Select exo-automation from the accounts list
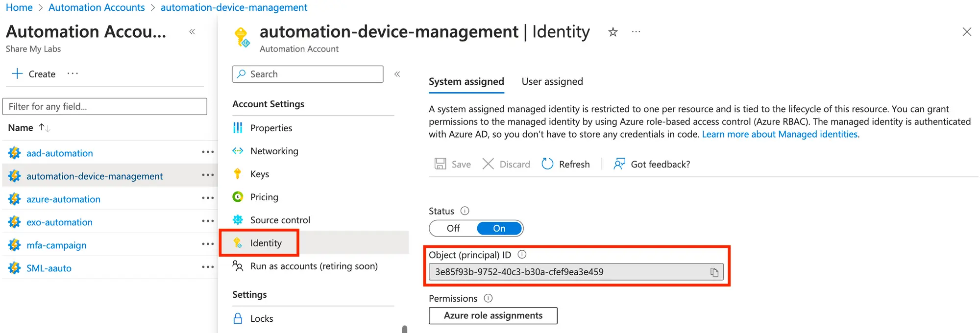The height and width of the screenshot is (333, 980). [59, 222]
